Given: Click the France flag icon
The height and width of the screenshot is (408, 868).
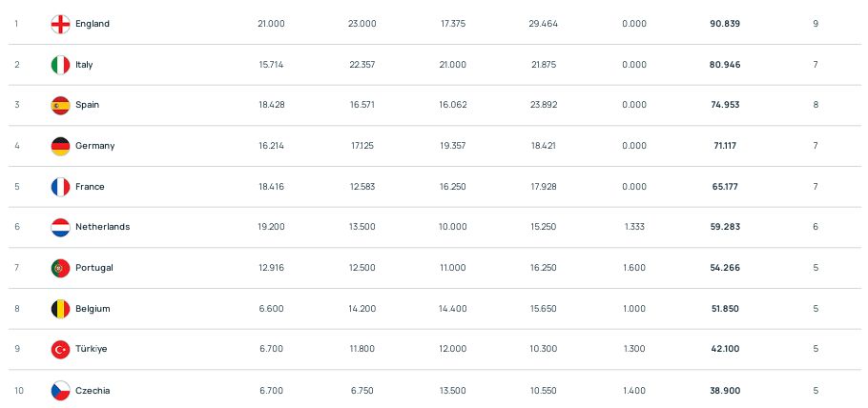Looking at the screenshot, I should [60, 187].
